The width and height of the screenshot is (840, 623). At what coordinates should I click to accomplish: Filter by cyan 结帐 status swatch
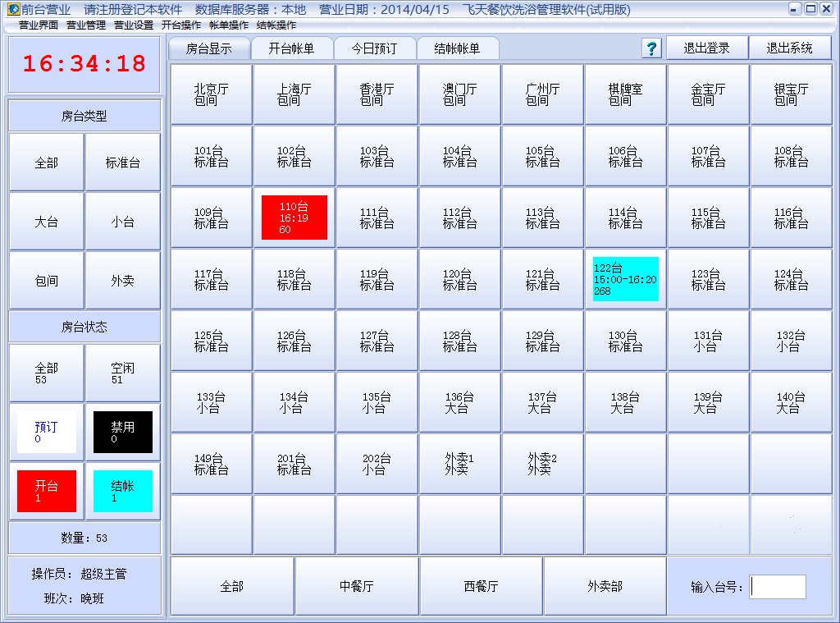122,491
